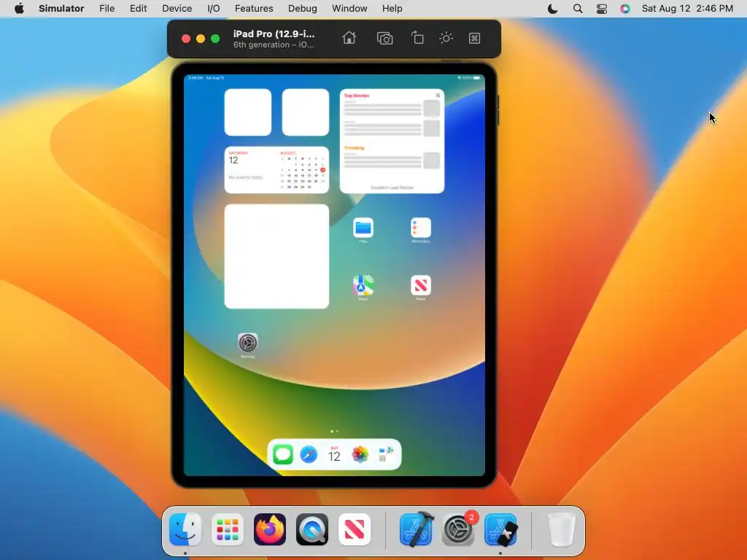This screenshot has height=560, width=747.
Task: Open the Apple menu
Action: tap(19, 9)
